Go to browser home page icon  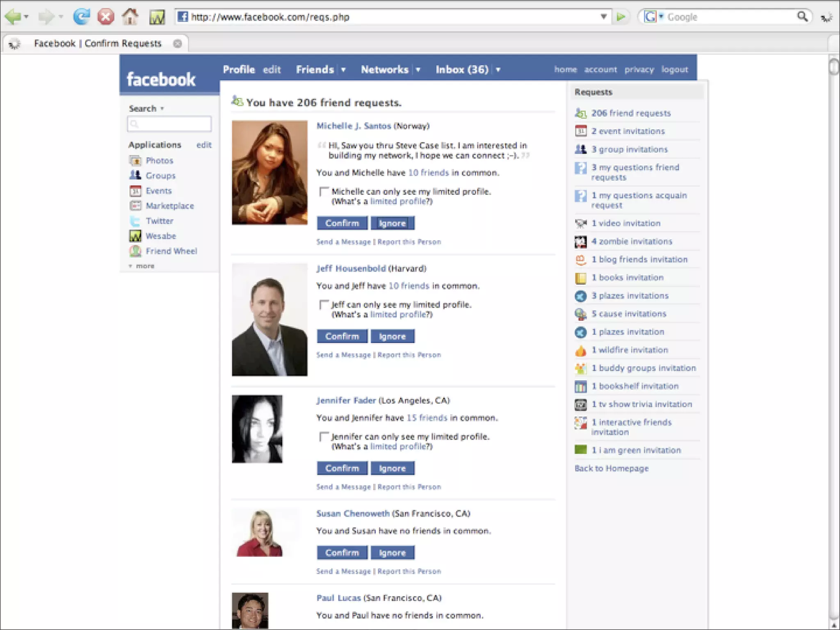(x=130, y=17)
